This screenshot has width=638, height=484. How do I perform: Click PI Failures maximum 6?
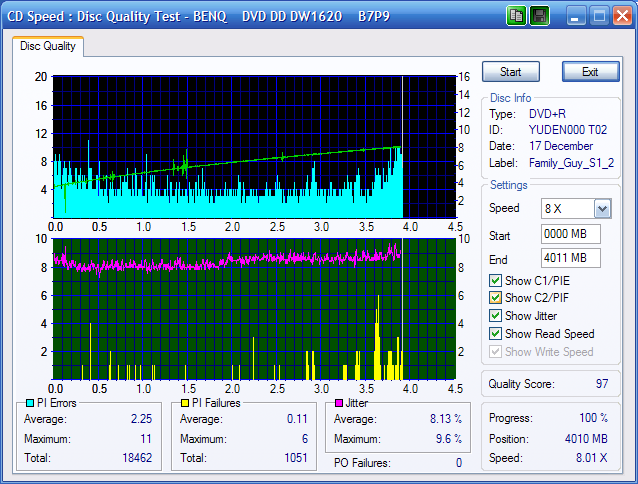(x=305, y=439)
